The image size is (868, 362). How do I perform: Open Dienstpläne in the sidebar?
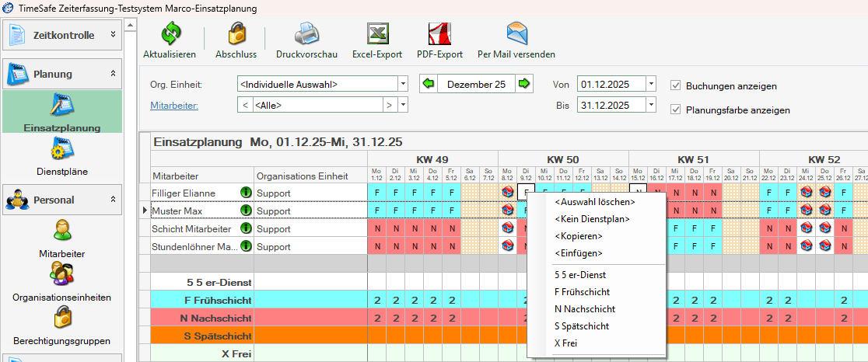point(62,156)
